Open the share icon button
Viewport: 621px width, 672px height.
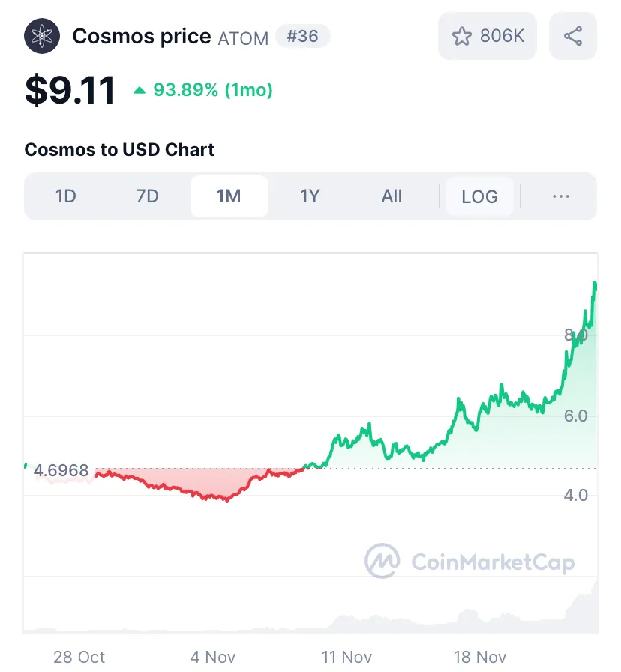point(572,36)
